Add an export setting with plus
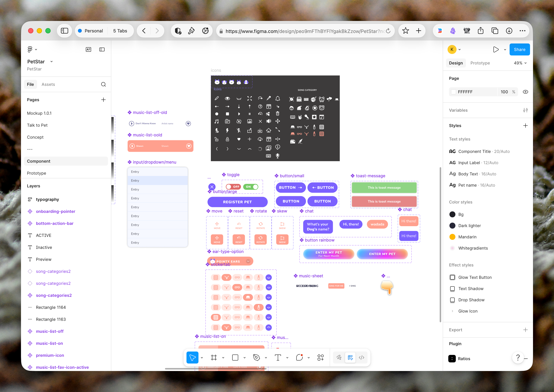554x392 pixels. click(x=525, y=330)
